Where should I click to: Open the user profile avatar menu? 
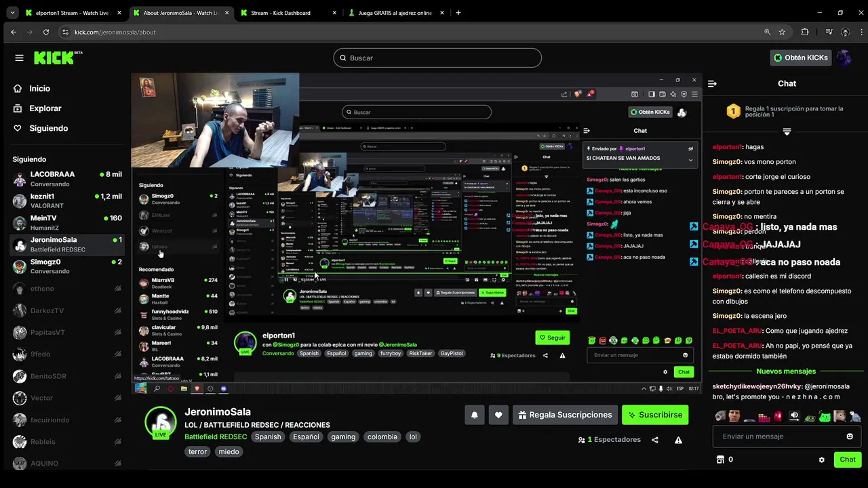pos(844,58)
